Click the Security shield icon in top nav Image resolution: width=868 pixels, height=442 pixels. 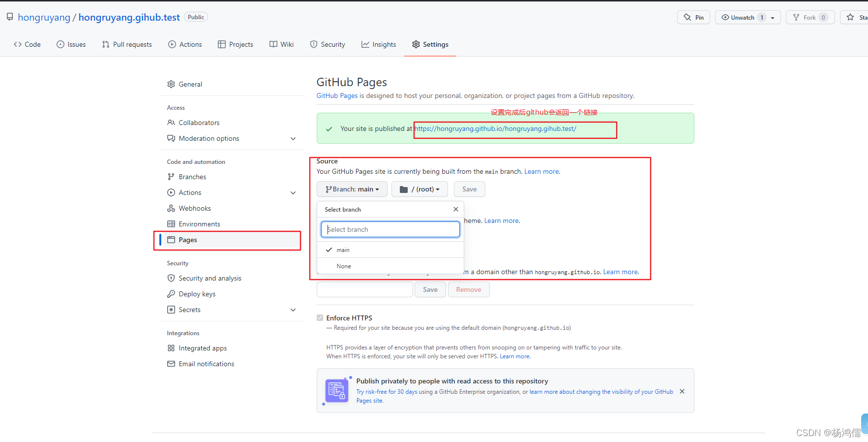point(314,44)
